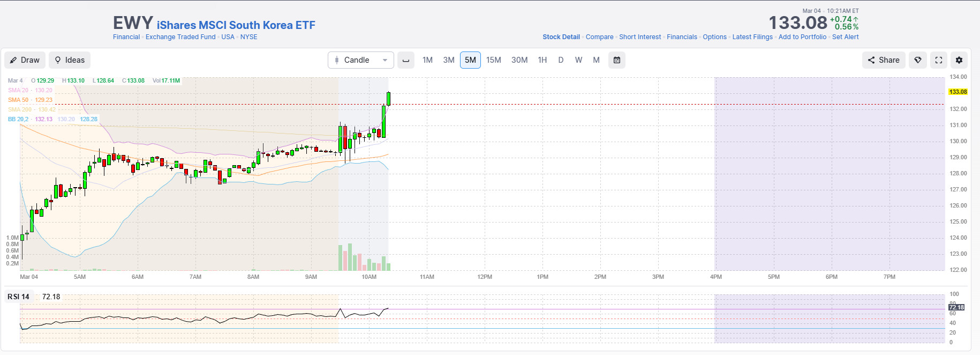Image resolution: width=980 pixels, height=355 pixels.
Task: Enter fullscreen chart mode
Action: click(x=939, y=60)
